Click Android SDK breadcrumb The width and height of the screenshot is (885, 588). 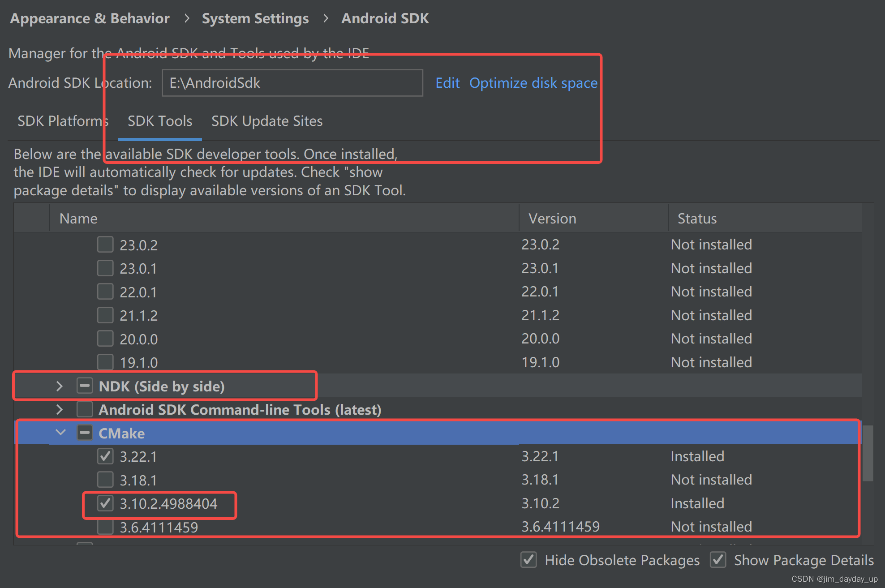pos(385,18)
